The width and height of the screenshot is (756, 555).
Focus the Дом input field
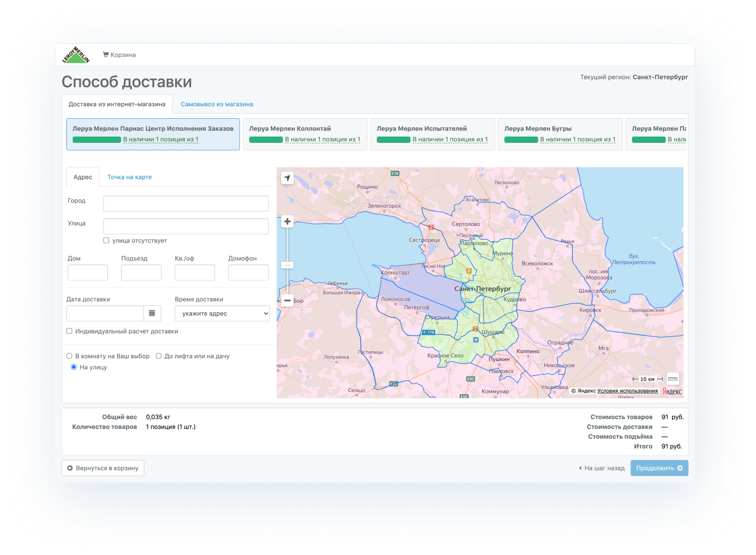click(x=88, y=272)
